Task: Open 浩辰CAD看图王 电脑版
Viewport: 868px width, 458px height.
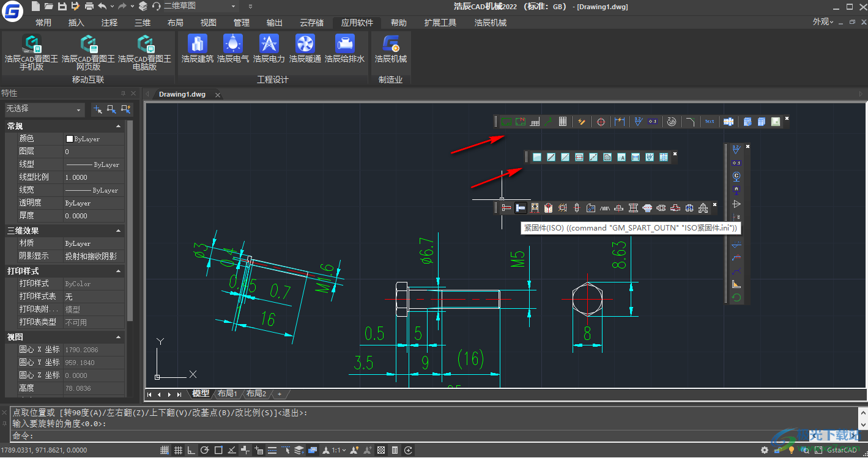Action: [x=144, y=53]
